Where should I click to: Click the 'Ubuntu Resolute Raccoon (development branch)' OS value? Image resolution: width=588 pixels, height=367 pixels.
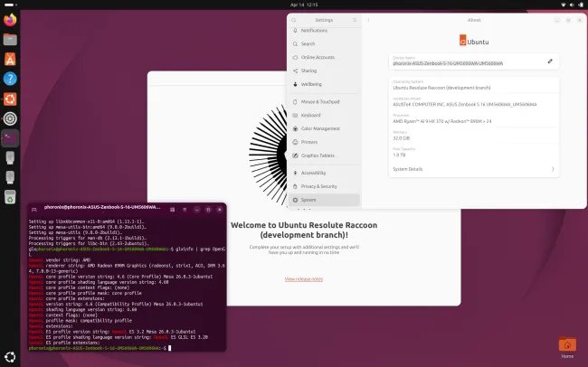pyautogui.click(x=441, y=88)
